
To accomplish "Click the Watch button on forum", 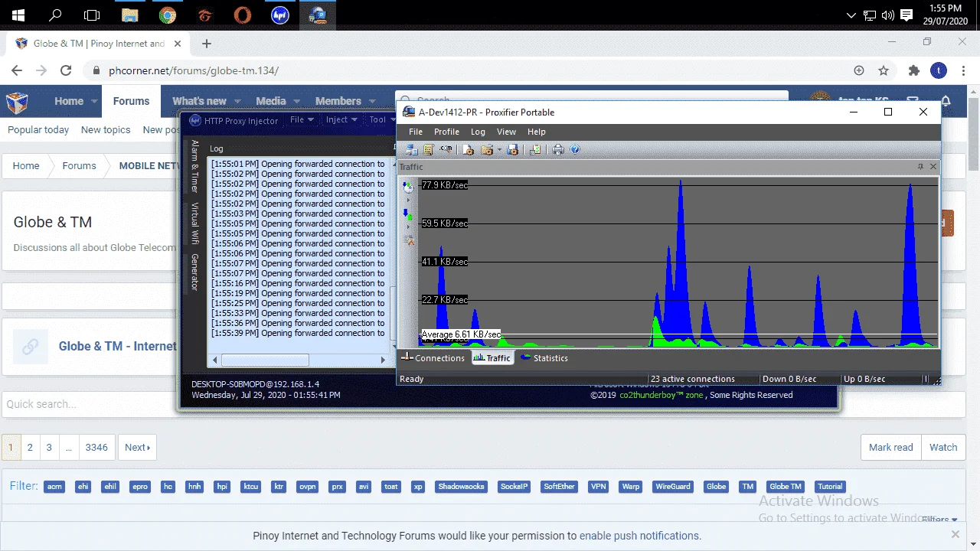I will tap(943, 448).
